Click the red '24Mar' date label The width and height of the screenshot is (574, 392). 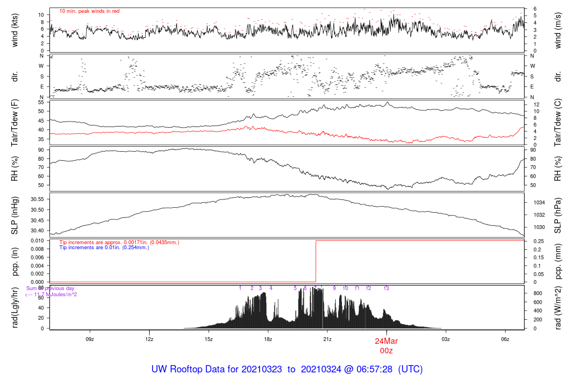(386, 341)
